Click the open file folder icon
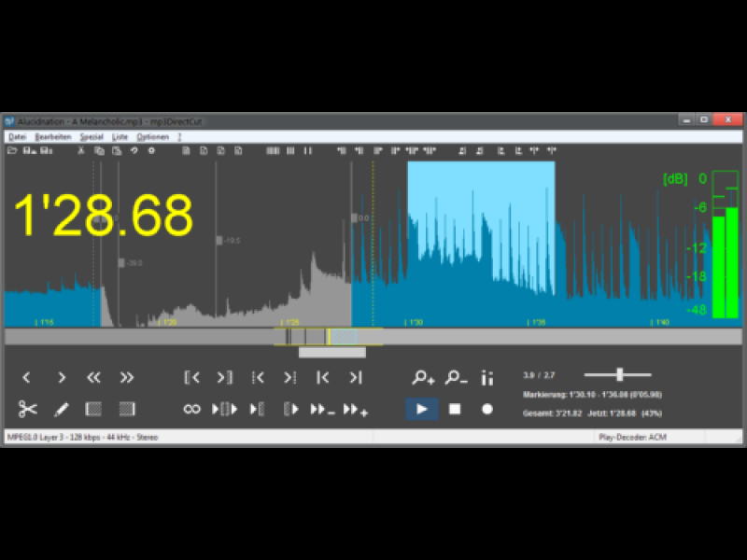Screen dimensions: 747x560 pyautogui.click(x=13, y=150)
